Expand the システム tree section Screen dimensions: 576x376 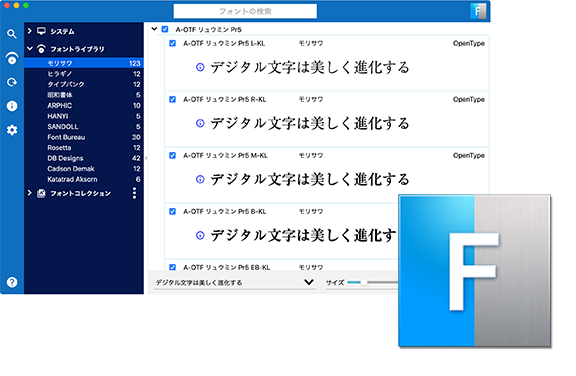point(30,31)
